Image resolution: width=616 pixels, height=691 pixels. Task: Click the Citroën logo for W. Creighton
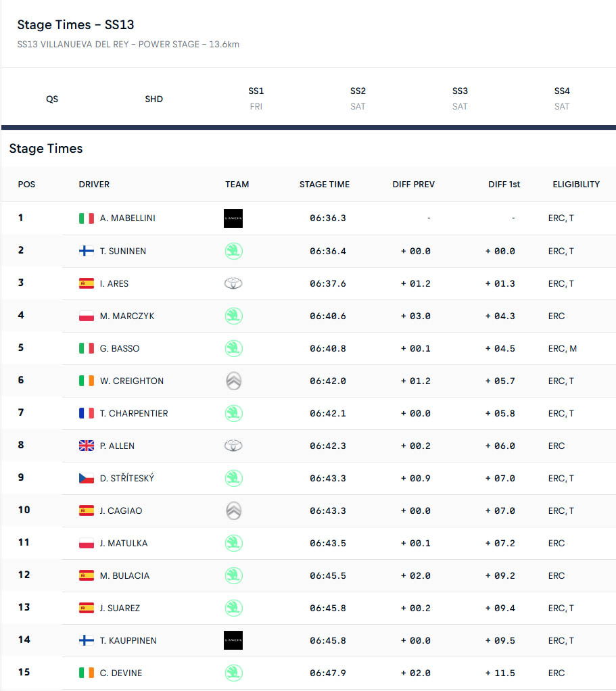coord(233,381)
